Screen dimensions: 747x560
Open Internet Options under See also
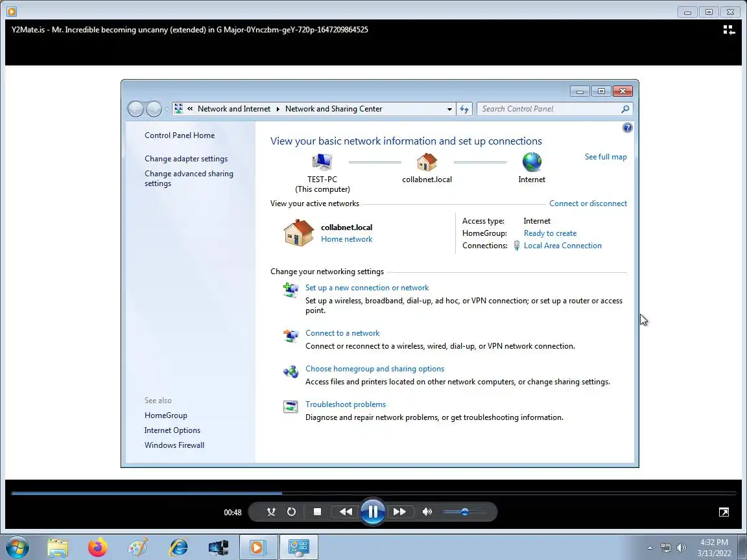point(172,430)
